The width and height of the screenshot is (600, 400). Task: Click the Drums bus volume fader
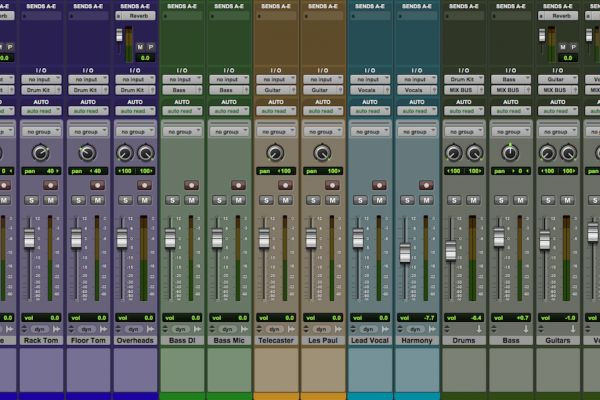pos(451,251)
